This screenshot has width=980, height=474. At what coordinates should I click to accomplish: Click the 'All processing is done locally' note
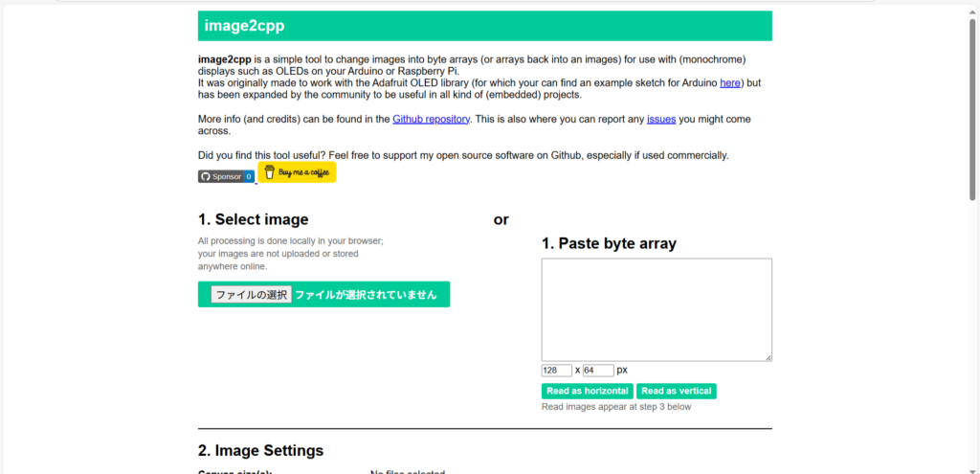click(x=291, y=253)
